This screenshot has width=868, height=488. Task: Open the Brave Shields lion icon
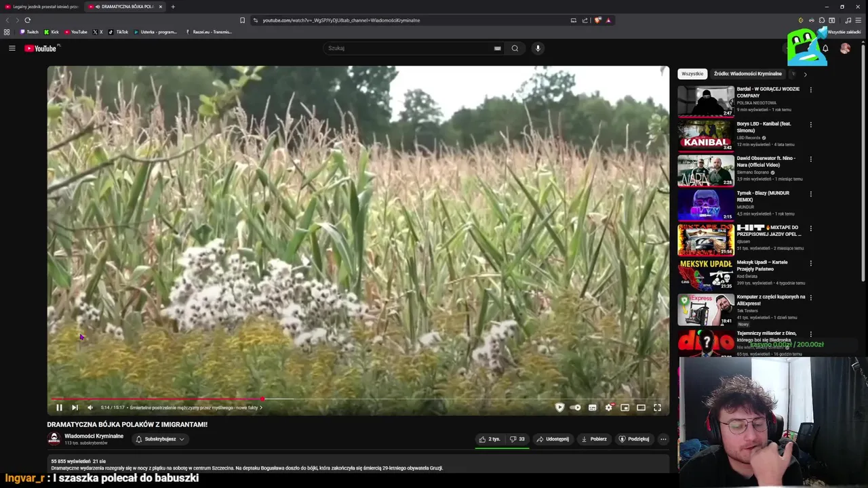pyautogui.click(x=597, y=20)
